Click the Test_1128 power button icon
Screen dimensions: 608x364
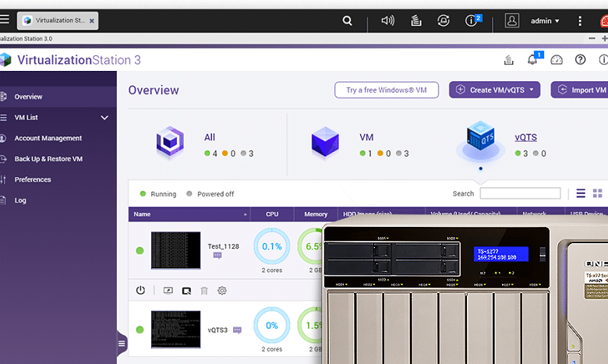point(140,291)
